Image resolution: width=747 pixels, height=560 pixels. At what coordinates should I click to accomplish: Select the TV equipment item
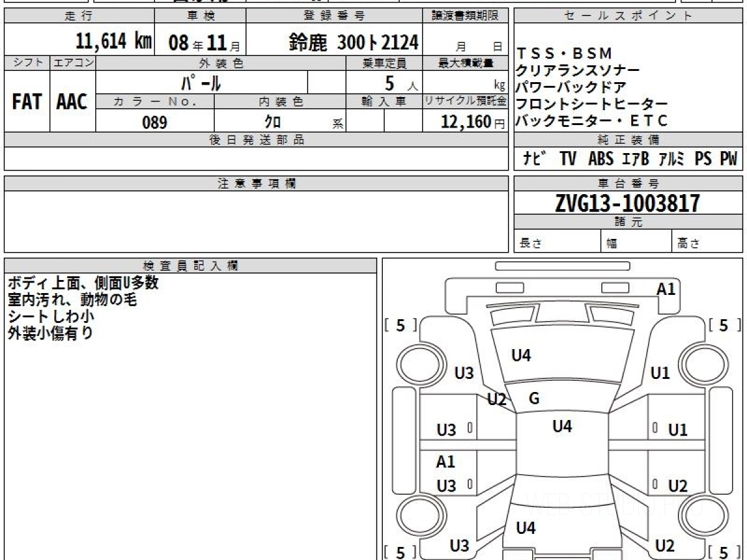[567, 159]
